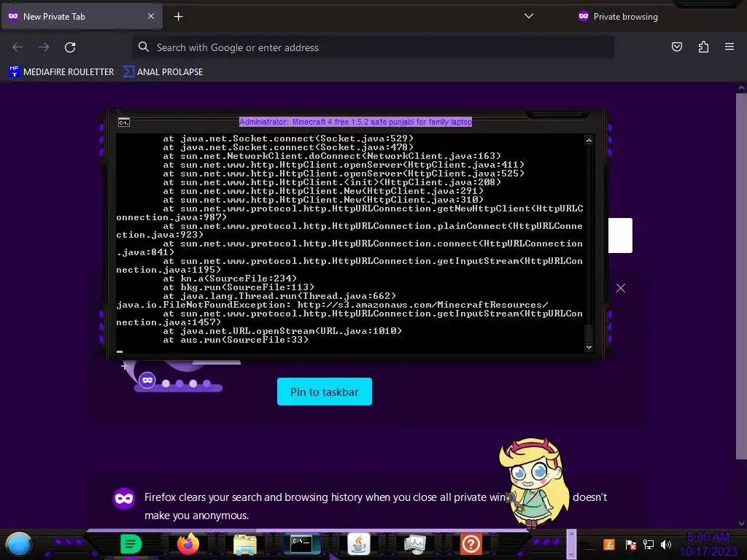Dismiss the pin promo with X
The width and height of the screenshot is (747, 560).
coord(620,288)
